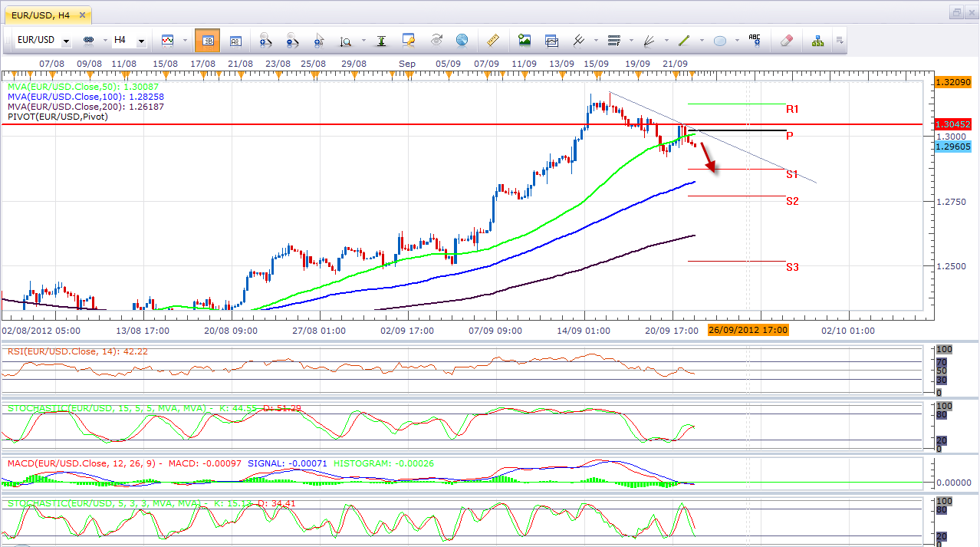The width and height of the screenshot is (980, 547).
Task: Select the pitchfork drawing tool
Action: pyautogui.click(x=578, y=40)
